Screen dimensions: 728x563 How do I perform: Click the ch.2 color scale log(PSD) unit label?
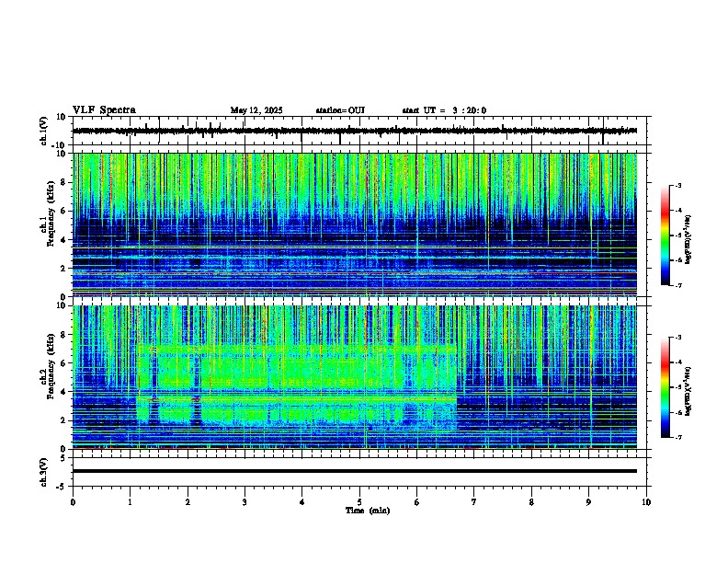[x=688, y=391]
